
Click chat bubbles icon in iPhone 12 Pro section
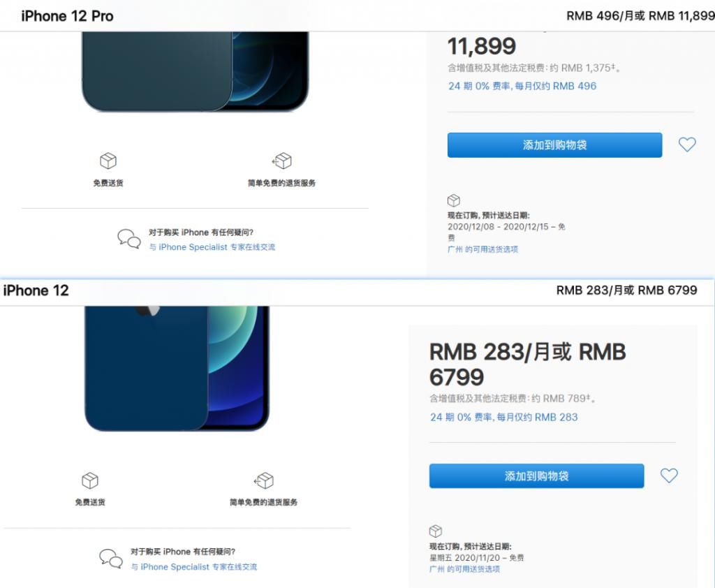tap(128, 239)
